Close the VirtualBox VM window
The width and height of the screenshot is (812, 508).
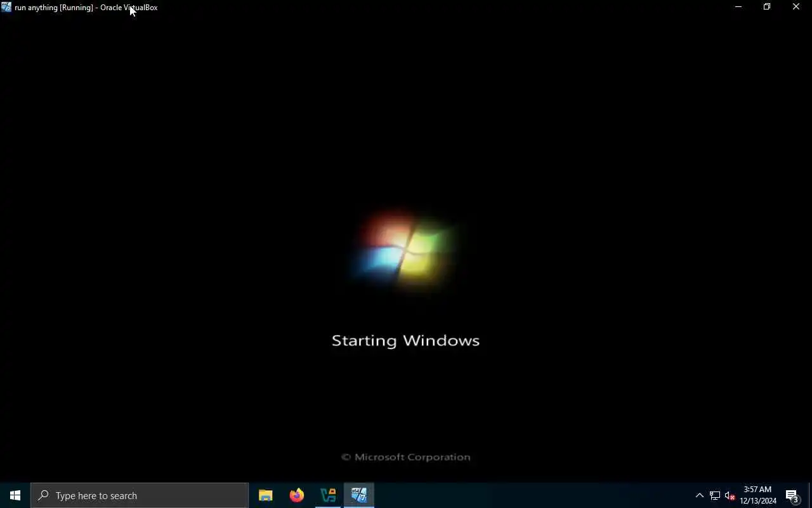click(x=796, y=7)
